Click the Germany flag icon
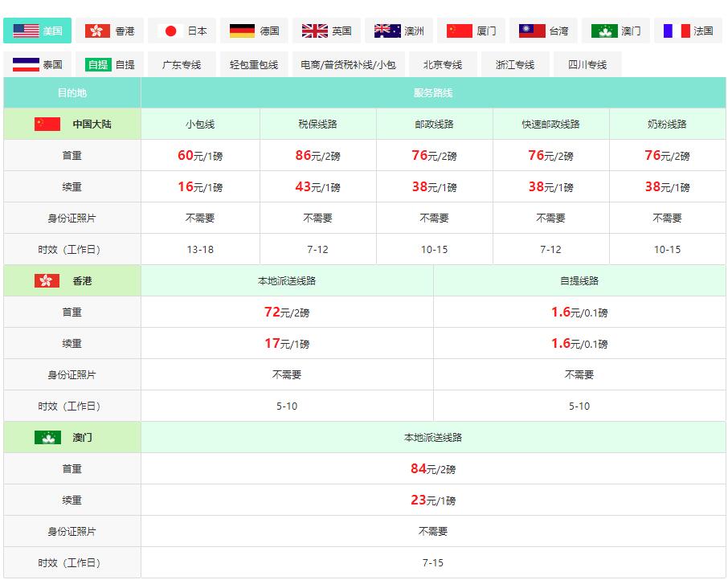This screenshot has height=580, width=728. [243, 31]
